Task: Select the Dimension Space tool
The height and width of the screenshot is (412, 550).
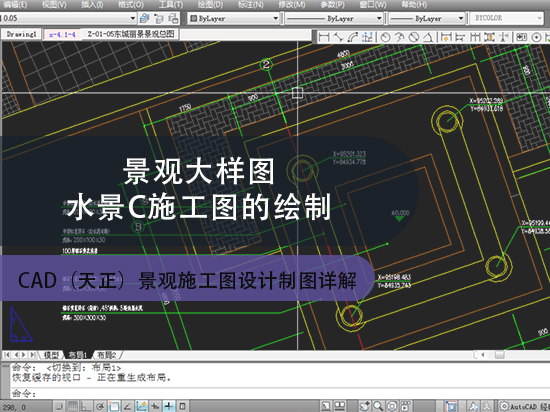Action: tap(489, 37)
